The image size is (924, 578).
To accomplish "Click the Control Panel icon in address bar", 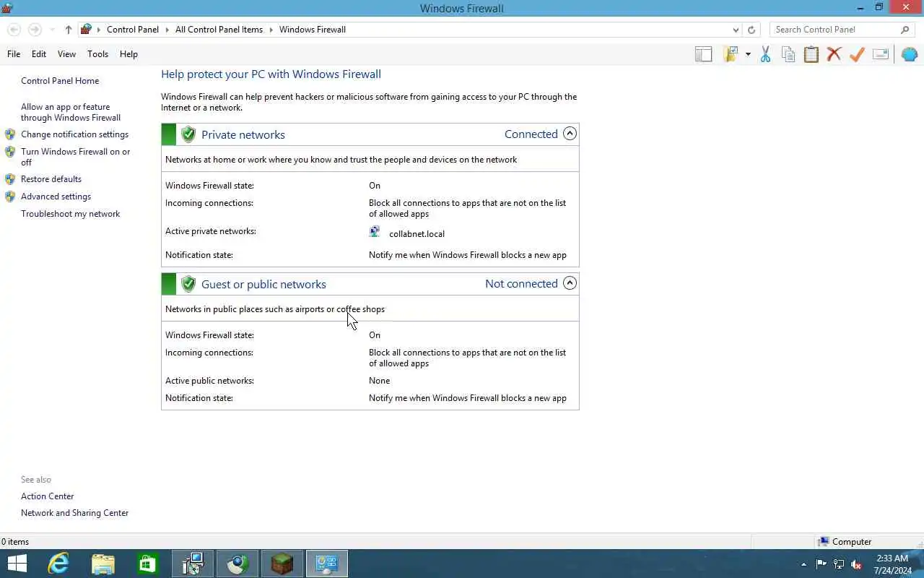I will (x=86, y=30).
